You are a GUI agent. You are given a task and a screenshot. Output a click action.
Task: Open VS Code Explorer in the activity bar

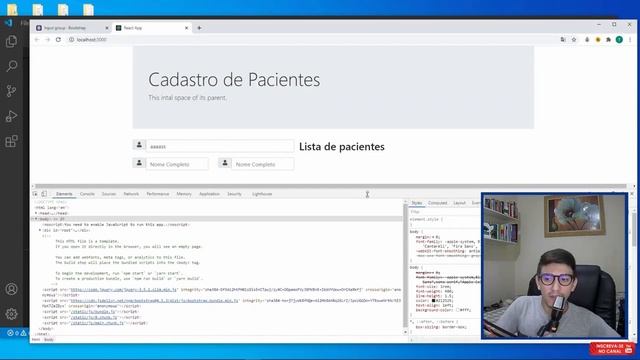pyautogui.click(x=11, y=42)
